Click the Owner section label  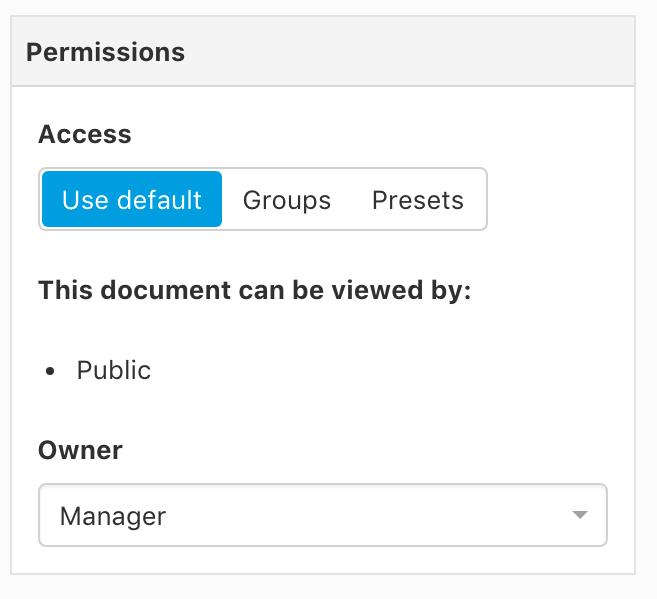pyautogui.click(x=80, y=450)
